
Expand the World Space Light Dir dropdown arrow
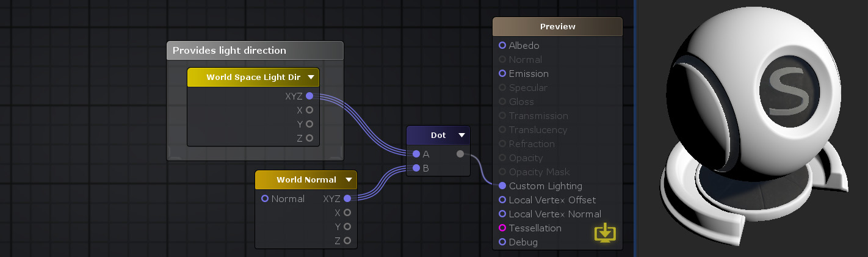[311, 78]
